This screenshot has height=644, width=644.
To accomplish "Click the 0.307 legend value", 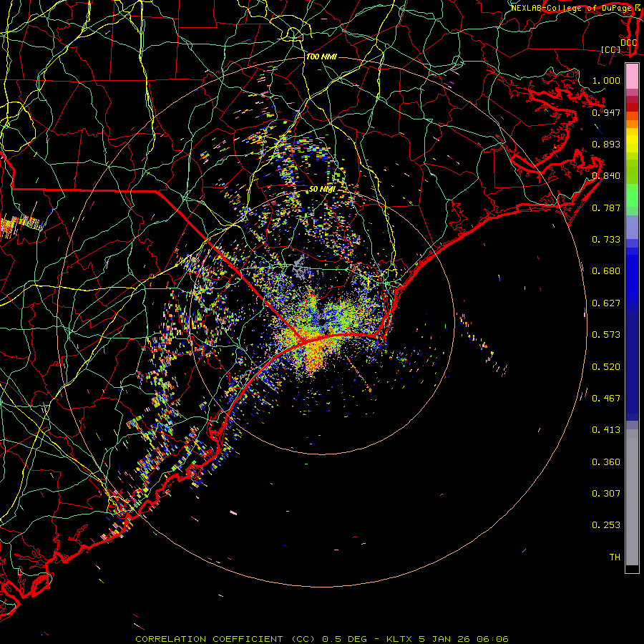I will [606, 494].
